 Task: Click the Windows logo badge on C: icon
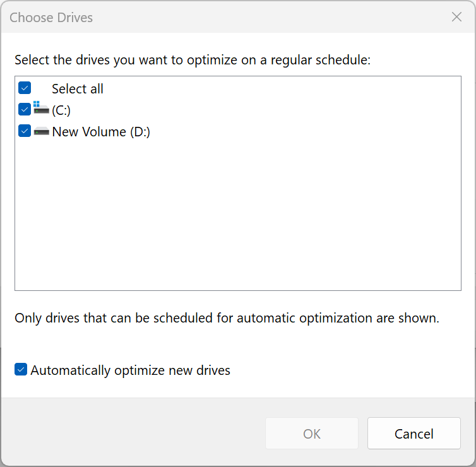click(x=36, y=105)
